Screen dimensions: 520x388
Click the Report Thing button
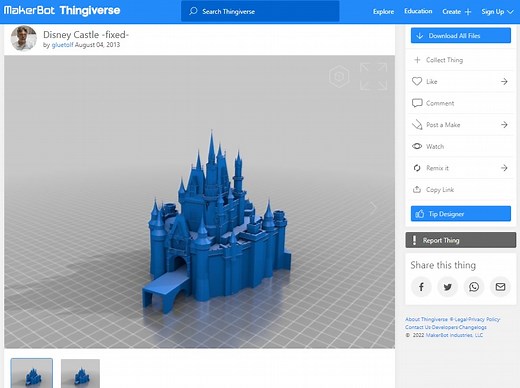(x=461, y=240)
